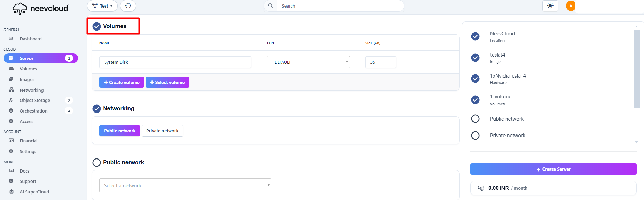644x200 pixels.
Task: Select the Public network section radio circle
Action: (97, 163)
